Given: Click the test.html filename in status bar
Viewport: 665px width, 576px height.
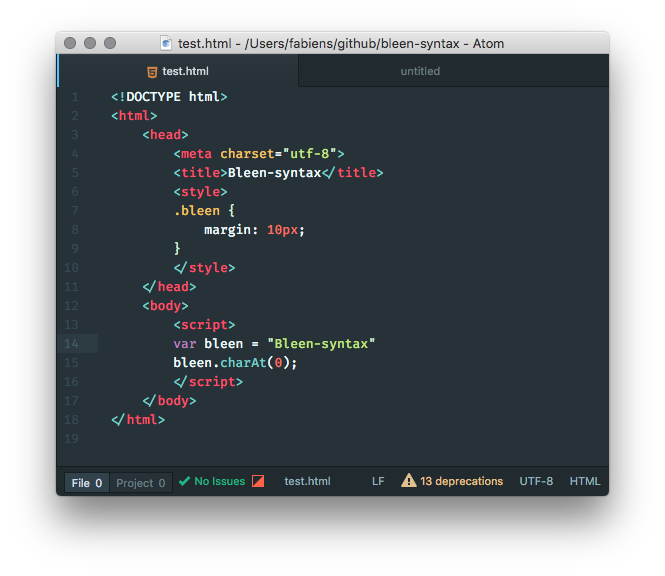Looking at the screenshot, I should [307, 481].
